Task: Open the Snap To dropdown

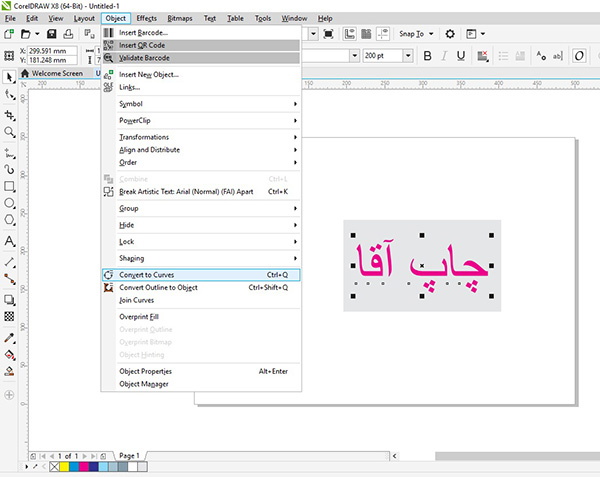Action: click(x=416, y=34)
